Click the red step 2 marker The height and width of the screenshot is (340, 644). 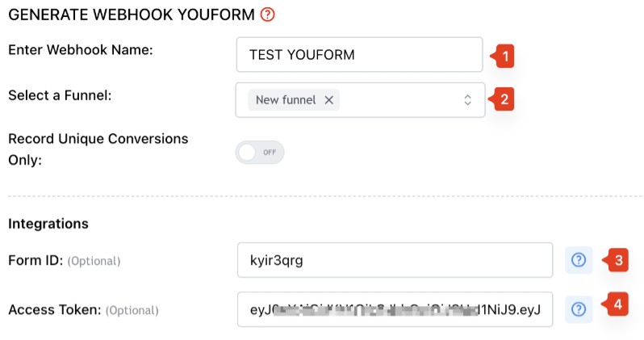tap(501, 99)
